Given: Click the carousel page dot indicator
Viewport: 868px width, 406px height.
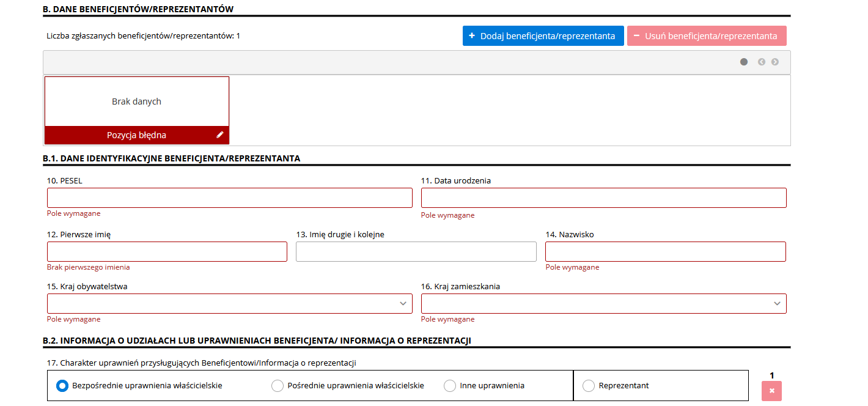Looking at the screenshot, I should tap(744, 62).
